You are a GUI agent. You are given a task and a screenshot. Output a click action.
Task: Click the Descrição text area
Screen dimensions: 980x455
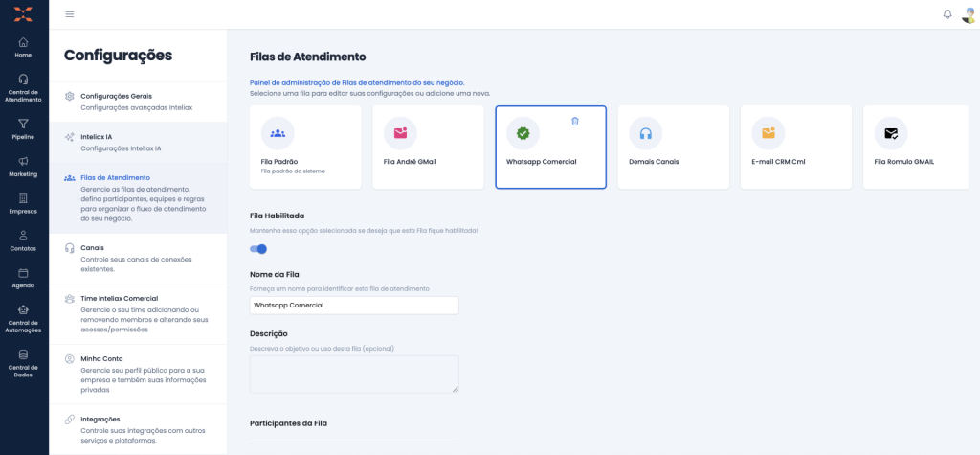pyautogui.click(x=353, y=374)
